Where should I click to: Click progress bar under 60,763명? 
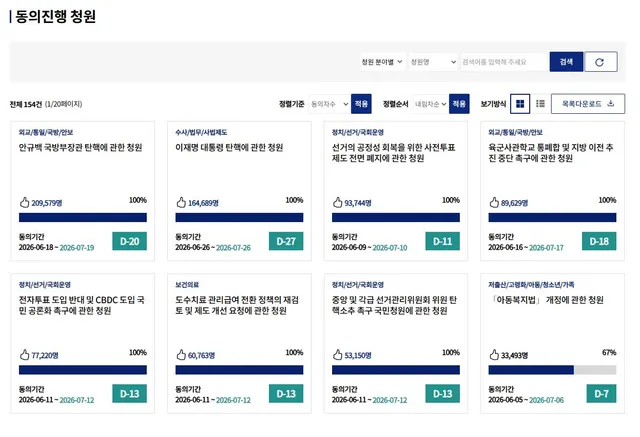tap(239, 370)
